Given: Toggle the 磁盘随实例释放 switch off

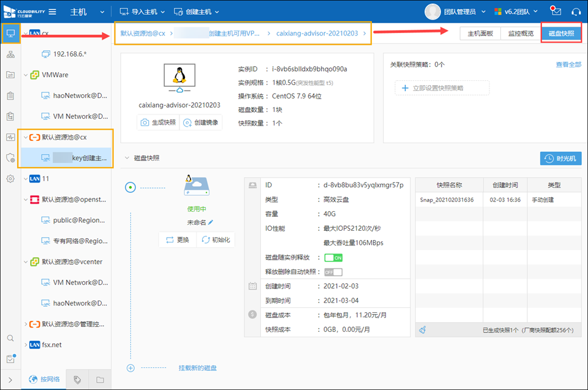Looking at the screenshot, I should point(333,258).
